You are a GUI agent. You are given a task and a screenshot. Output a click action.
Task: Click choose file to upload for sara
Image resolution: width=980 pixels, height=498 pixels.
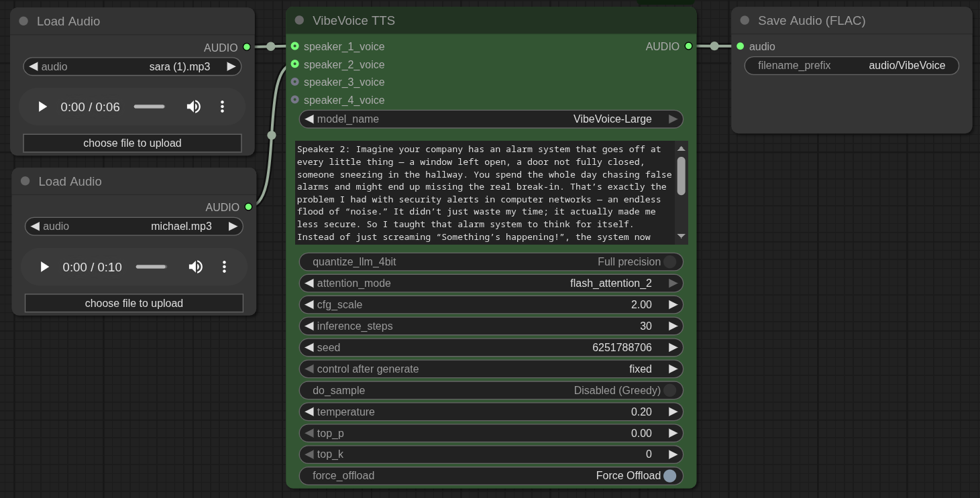132,143
